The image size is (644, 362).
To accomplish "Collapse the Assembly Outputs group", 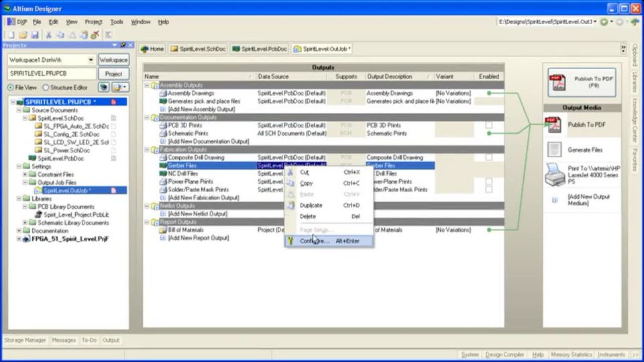I will (x=147, y=85).
